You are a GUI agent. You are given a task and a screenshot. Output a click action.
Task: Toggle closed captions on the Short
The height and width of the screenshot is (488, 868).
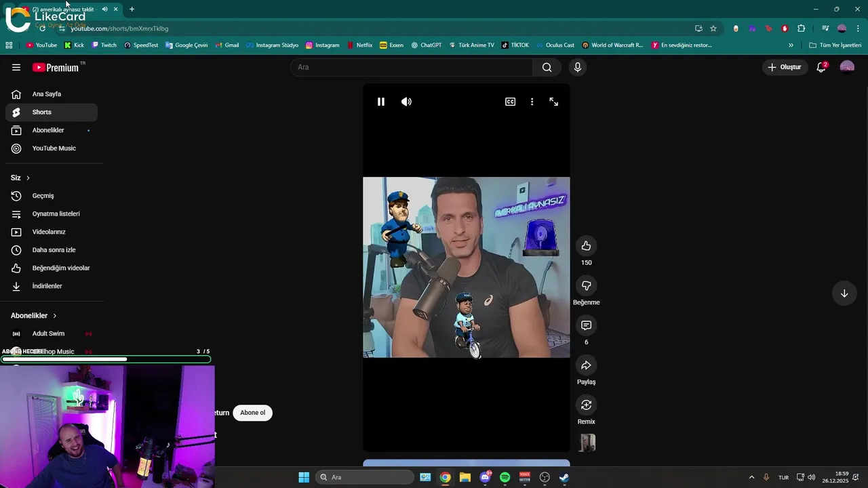click(510, 102)
